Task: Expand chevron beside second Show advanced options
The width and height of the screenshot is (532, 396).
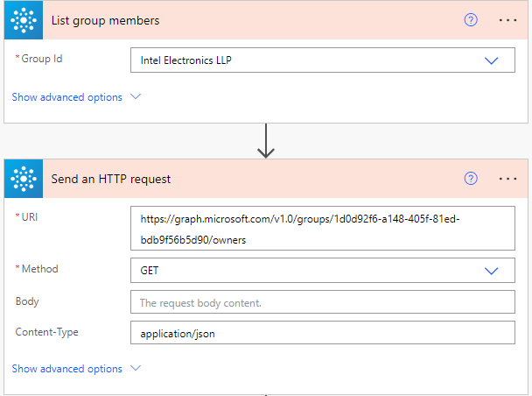Action: [x=136, y=368]
